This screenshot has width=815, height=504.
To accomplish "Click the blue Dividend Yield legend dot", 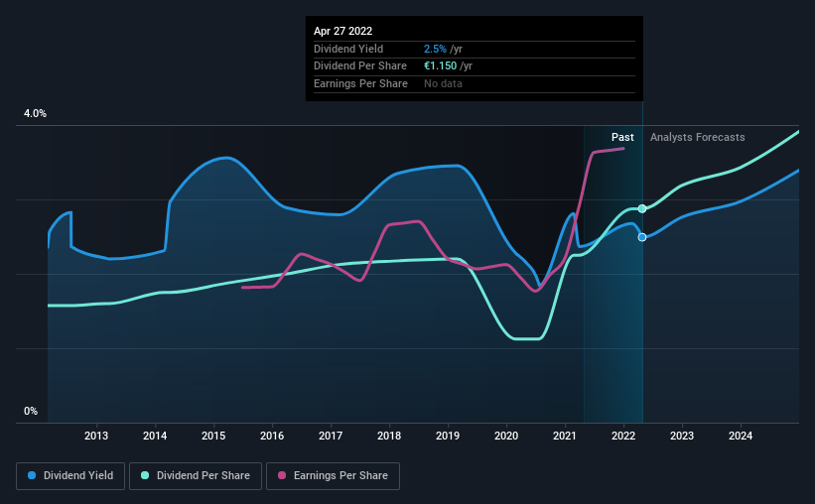I will (x=32, y=475).
